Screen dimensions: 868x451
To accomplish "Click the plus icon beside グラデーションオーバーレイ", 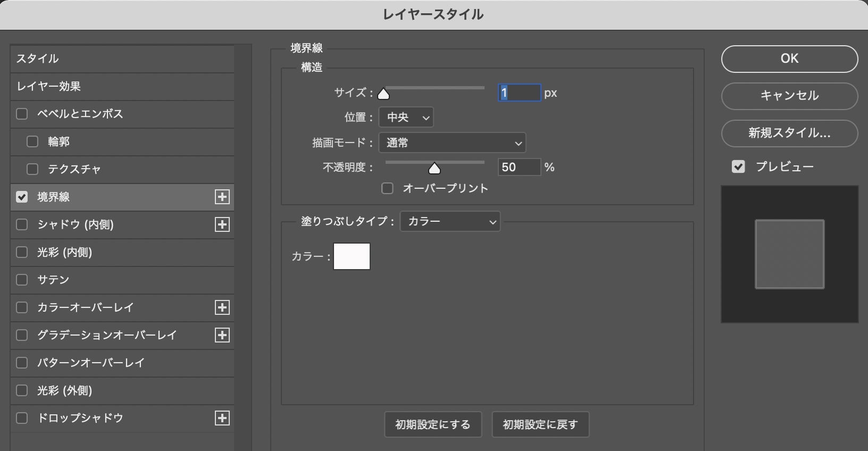I will pos(222,335).
